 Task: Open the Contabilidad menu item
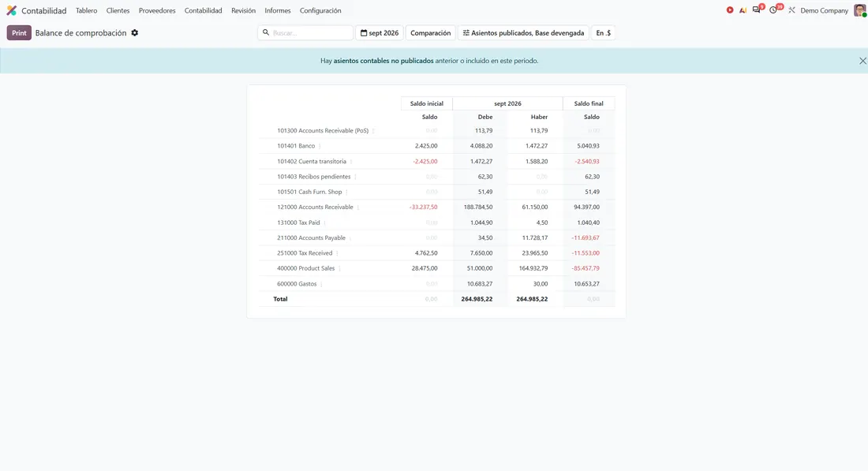coord(203,10)
